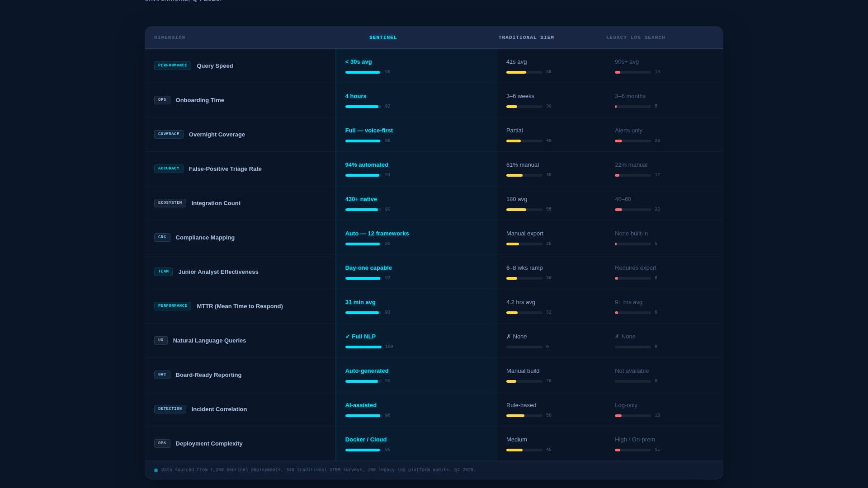Click the TEAM tag badge
Image resolution: width=868 pixels, height=488 pixels.
[x=163, y=272]
